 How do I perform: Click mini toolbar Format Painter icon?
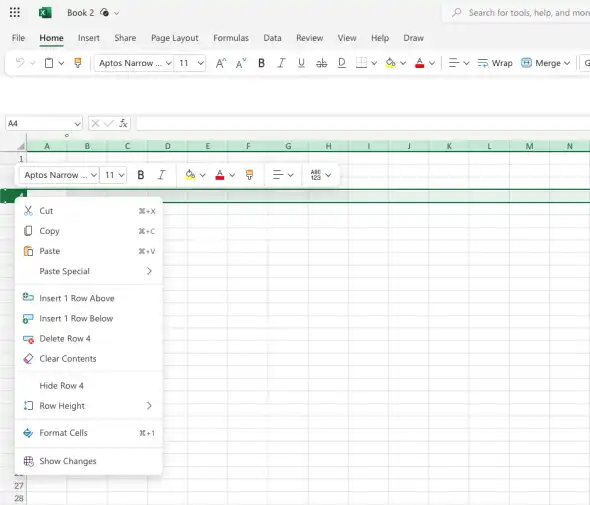click(249, 175)
